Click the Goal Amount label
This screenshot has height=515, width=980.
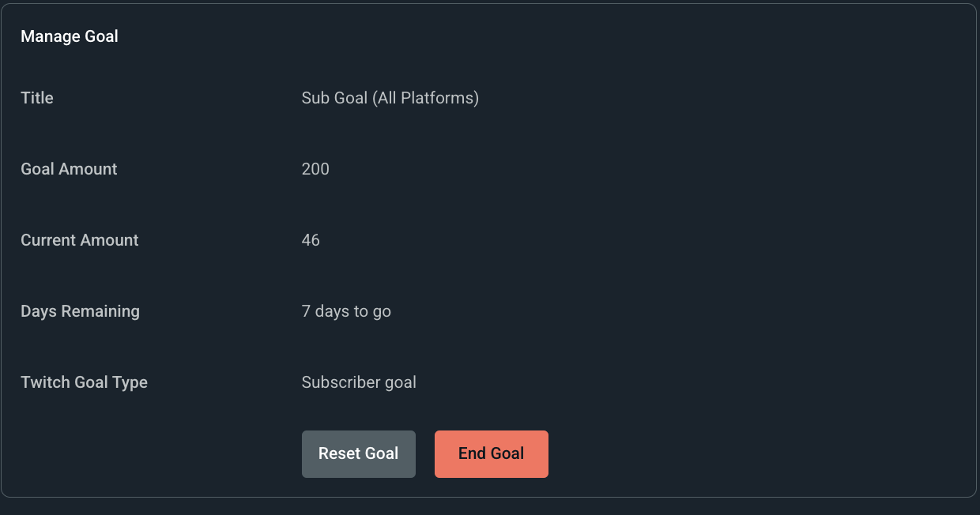click(x=69, y=169)
